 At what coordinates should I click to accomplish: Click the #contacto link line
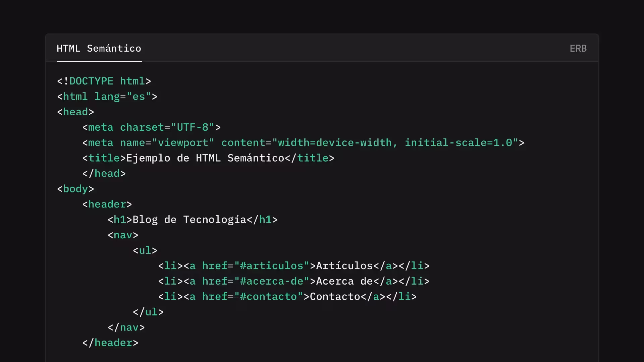(287, 297)
